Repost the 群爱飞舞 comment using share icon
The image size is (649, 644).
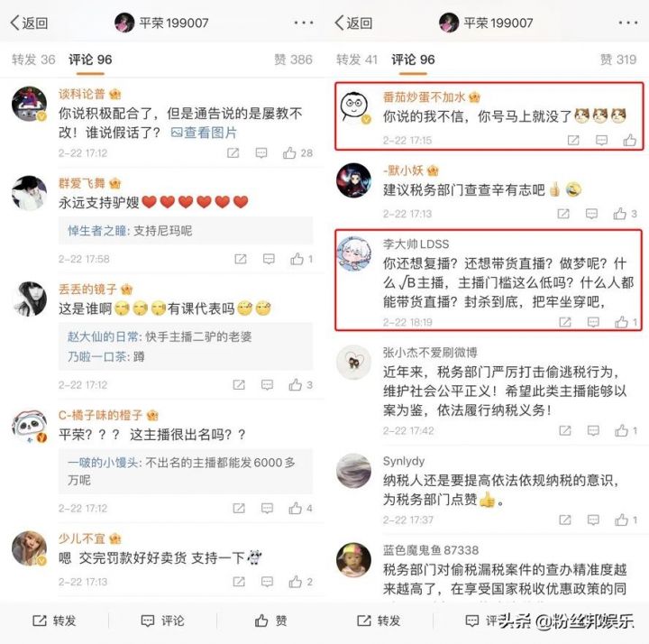[x=241, y=259]
